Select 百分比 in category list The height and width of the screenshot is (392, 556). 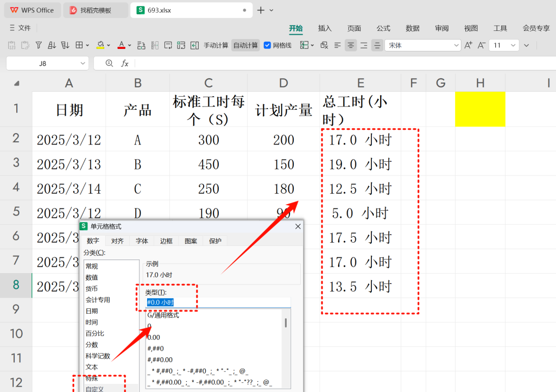click(95, 333)
